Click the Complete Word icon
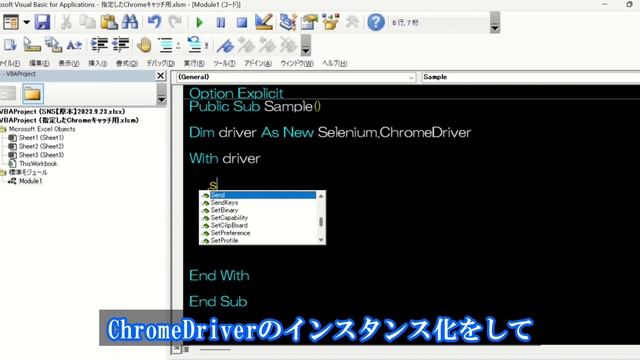The width and height of the screenshot is (640, 360). 74,45
